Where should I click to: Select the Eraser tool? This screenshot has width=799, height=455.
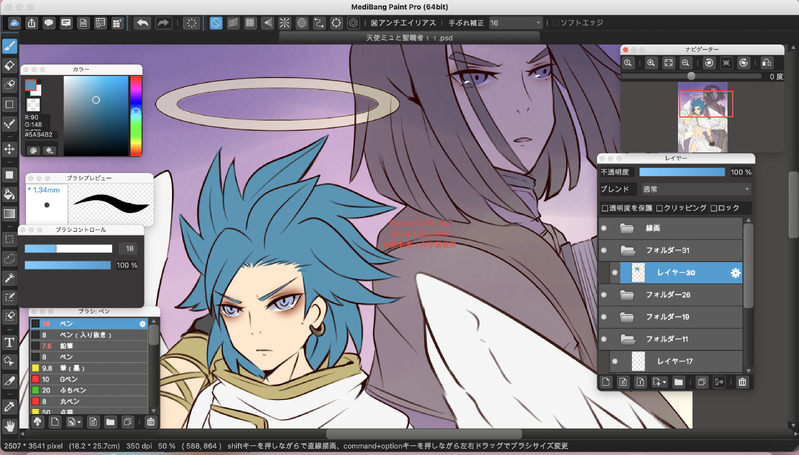coord(10,65)
